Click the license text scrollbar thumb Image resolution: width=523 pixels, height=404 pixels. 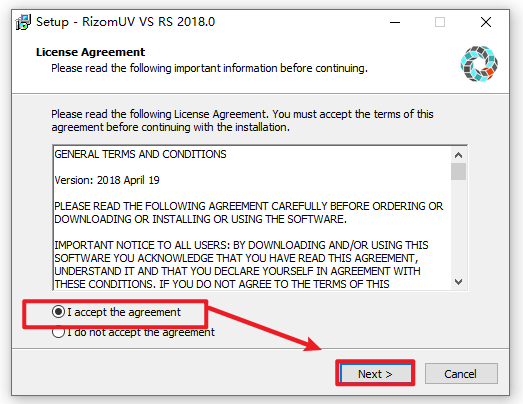coord(459,171)
